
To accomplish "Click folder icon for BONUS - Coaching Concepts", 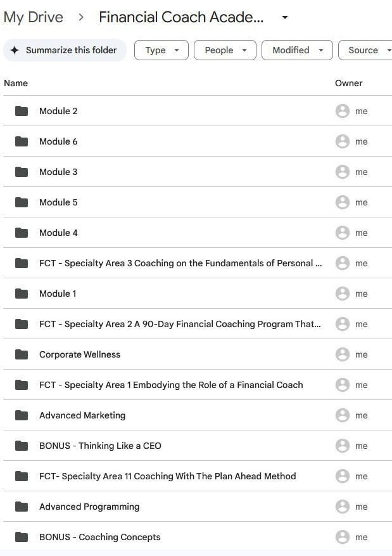I will point(22,537).
